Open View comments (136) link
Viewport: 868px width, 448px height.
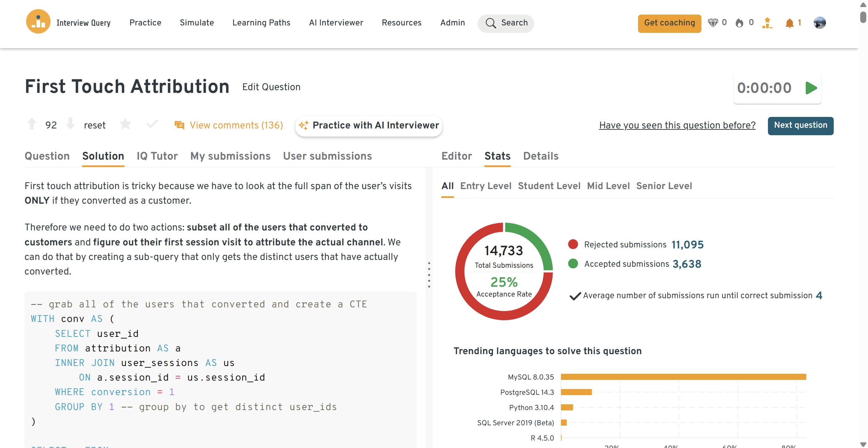click(x=236, y=125)
